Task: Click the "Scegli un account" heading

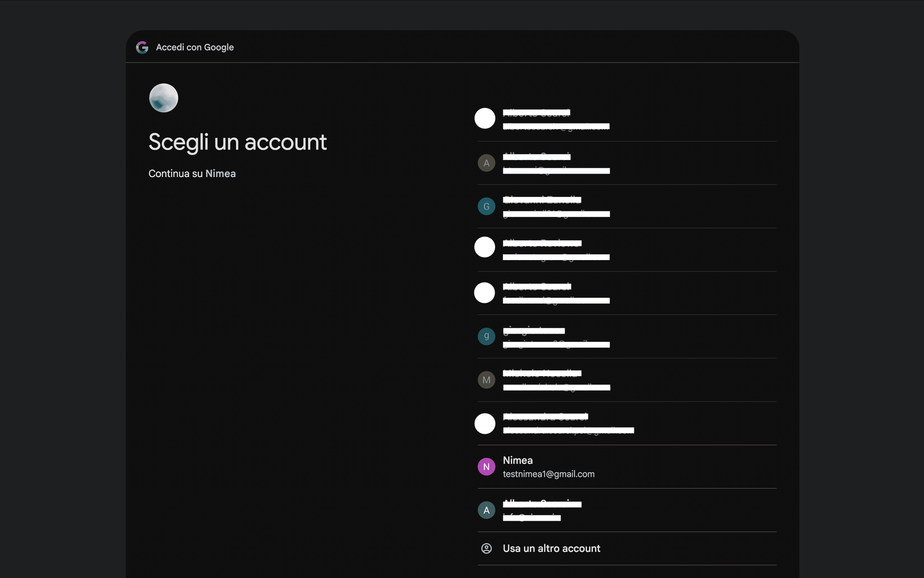Action: (238, 142)
